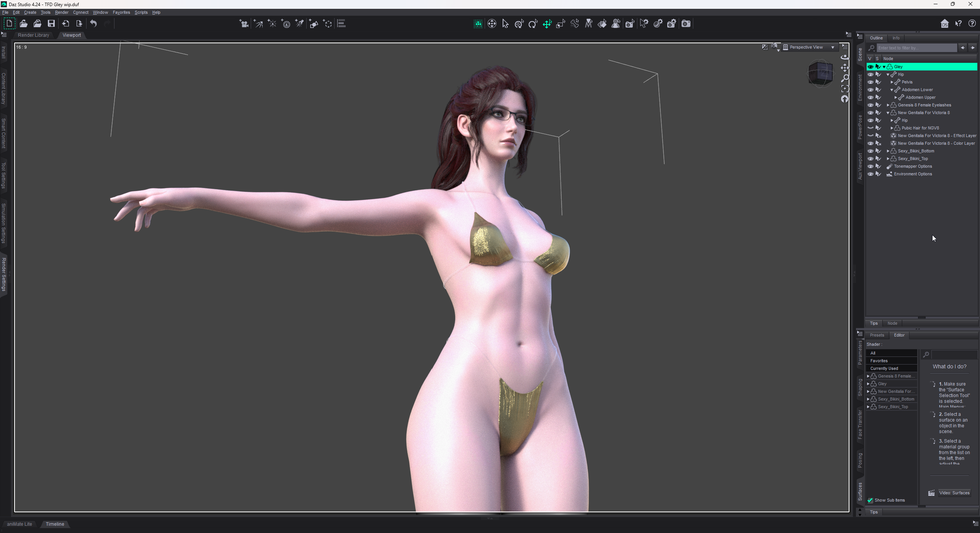Click the next filter arrow button

972,47
